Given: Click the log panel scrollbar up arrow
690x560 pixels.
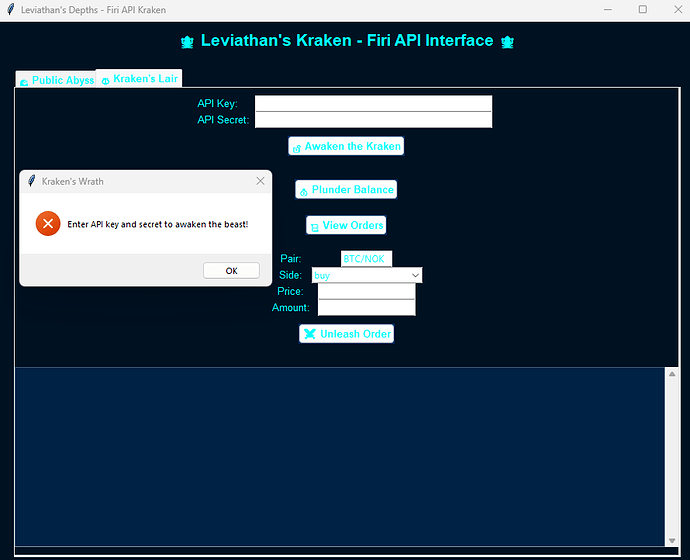Looking at the screenshot, I should 672,374.
